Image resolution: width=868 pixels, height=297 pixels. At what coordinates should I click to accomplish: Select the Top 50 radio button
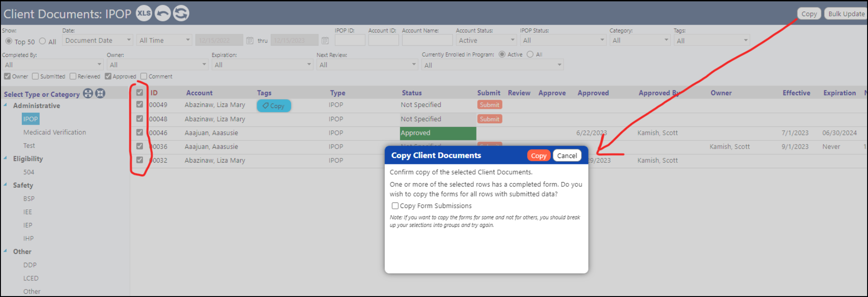(9, 41)
